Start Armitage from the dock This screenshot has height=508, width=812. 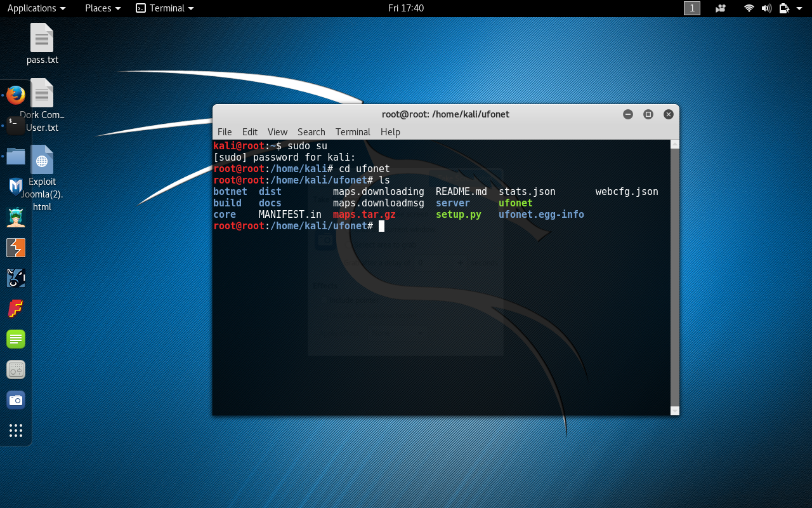click(x=16, y=217)
